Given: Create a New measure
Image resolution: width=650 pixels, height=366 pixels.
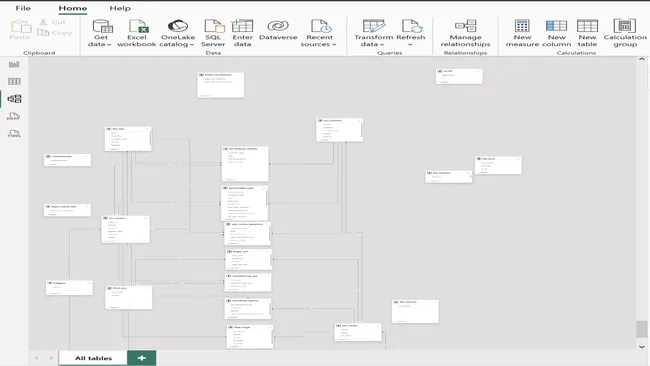Looking at the screenshot, I should pyautogui.click(x=522, y=33).
